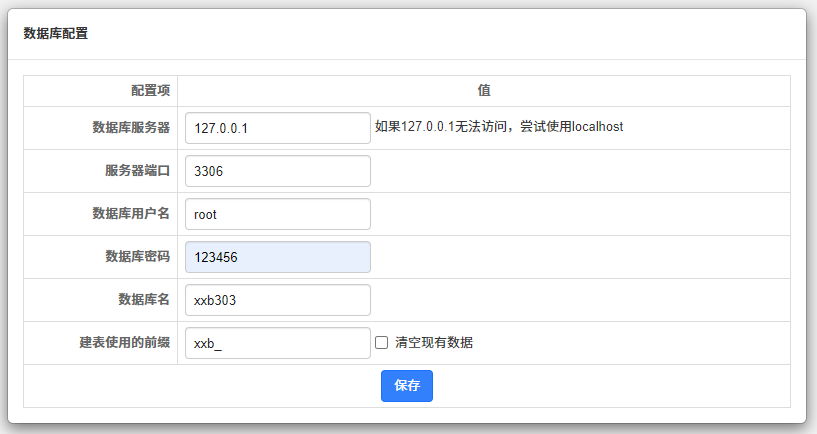
Task: Enable the 清空现有数据 checkbox
Action: 381,343
